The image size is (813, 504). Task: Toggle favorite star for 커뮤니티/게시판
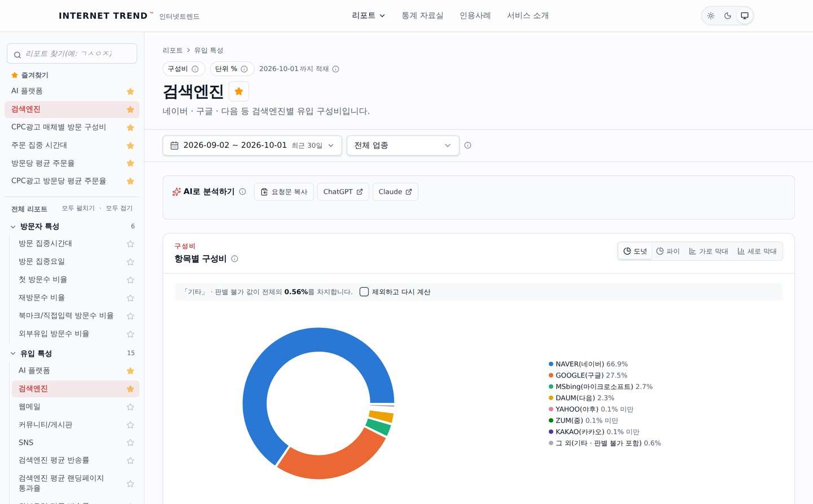point(130,425)
